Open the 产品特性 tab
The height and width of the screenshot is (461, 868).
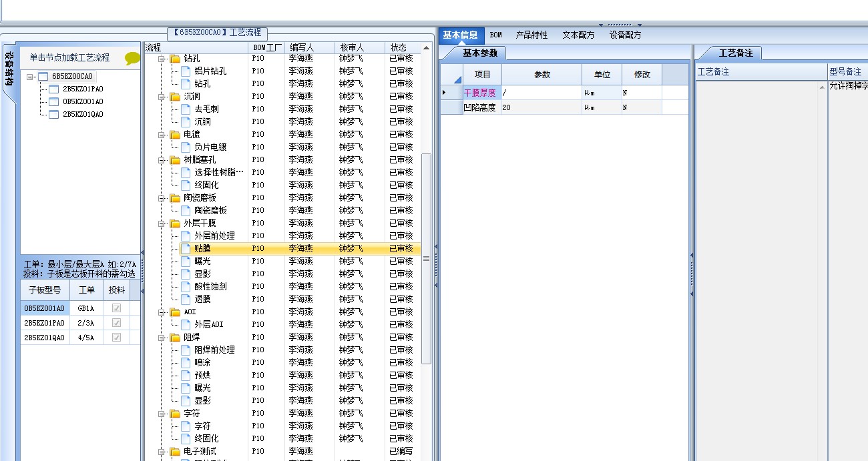pyautogui.click(x=531, y=35)
